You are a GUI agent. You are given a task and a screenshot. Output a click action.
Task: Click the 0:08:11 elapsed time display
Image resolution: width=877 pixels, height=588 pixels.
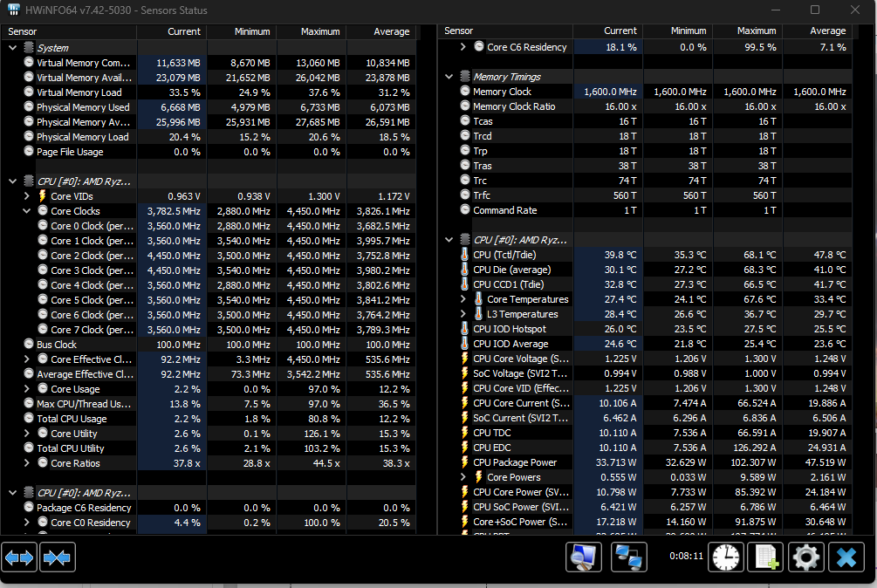(x=686, y=556)
